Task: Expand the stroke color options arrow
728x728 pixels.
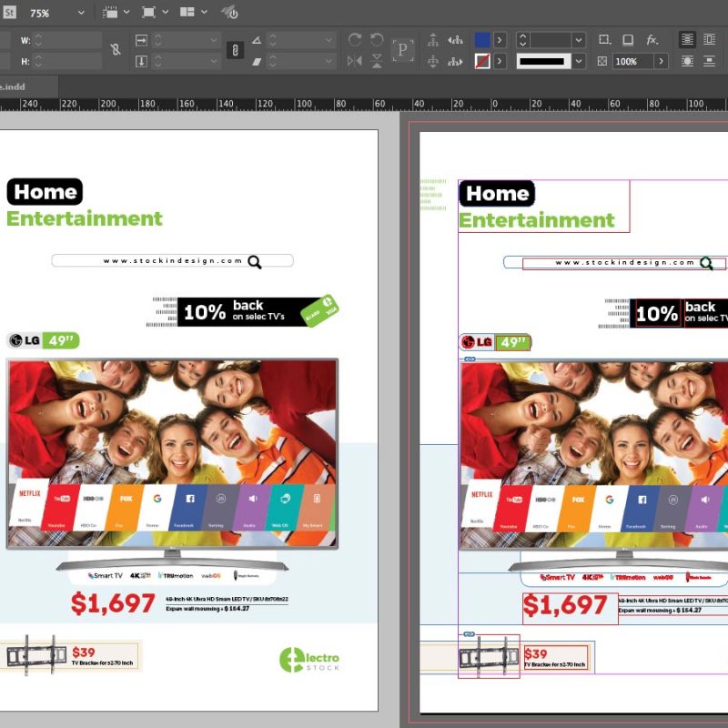Action: pyautogui.click(x=500, y=61)
